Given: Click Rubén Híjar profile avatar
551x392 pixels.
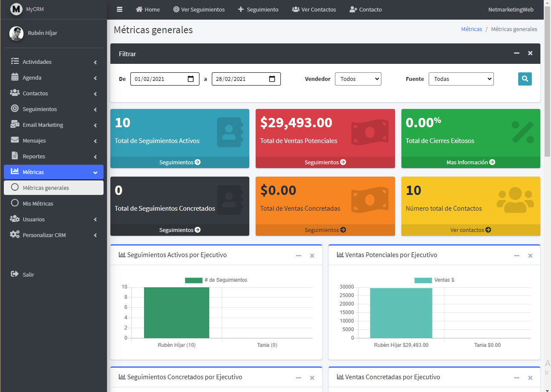Looking at the screenshot, I should coord(16,33).
